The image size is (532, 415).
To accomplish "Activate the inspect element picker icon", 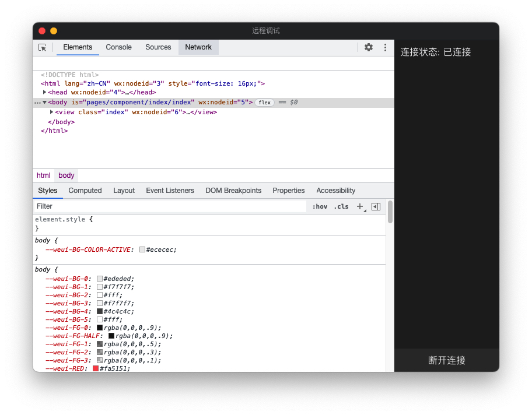I will (43, 47).
